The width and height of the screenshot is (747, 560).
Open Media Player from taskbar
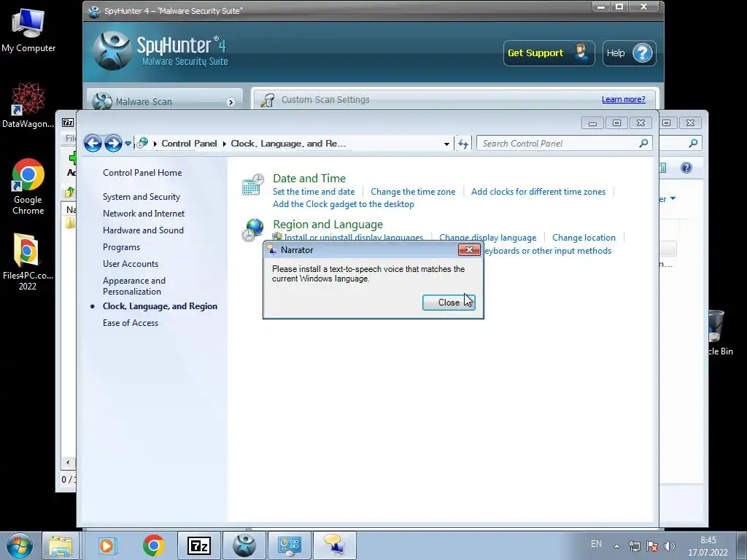[107, 545]
